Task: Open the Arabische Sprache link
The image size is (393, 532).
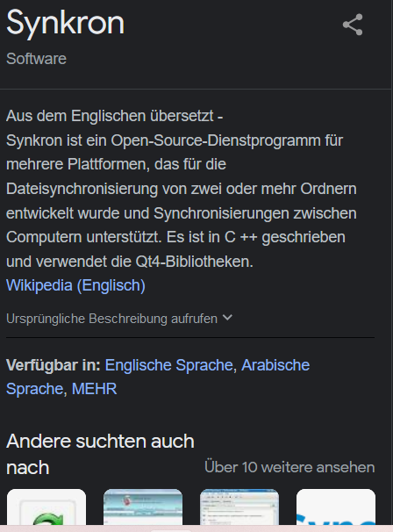Action: [158, 377]
